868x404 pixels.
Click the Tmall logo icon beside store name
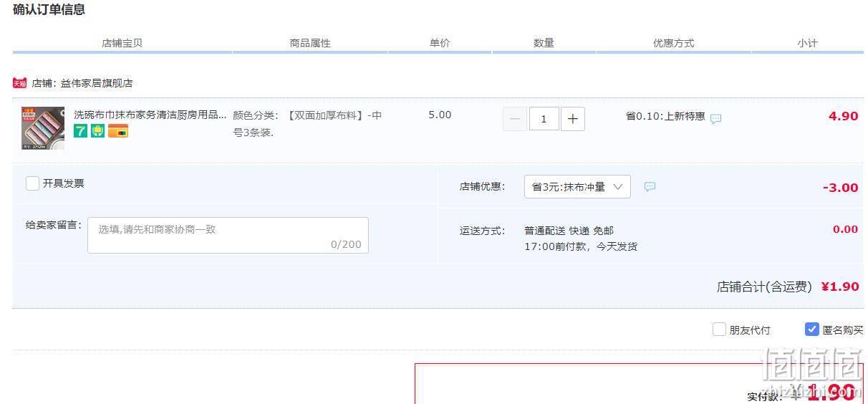click(19, 83)
